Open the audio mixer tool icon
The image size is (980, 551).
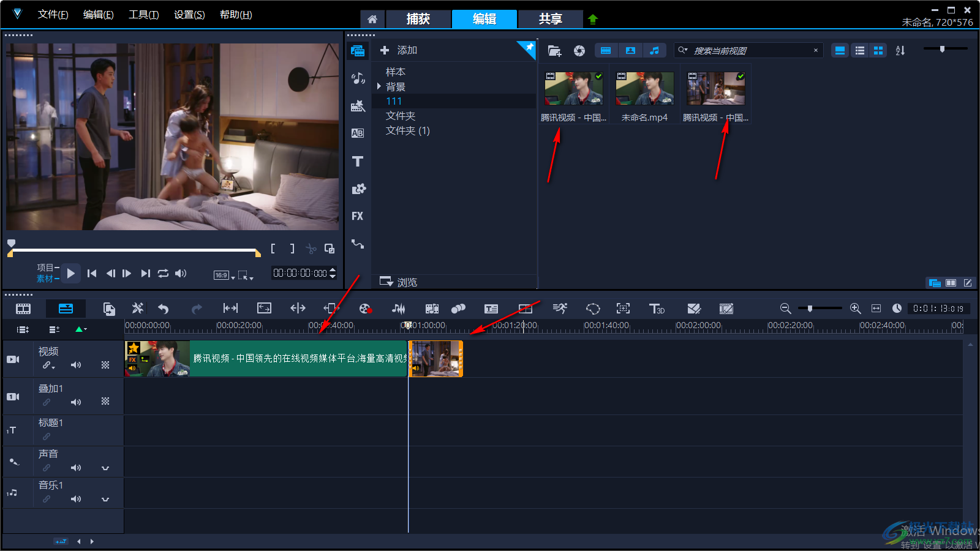coord(398,309)
